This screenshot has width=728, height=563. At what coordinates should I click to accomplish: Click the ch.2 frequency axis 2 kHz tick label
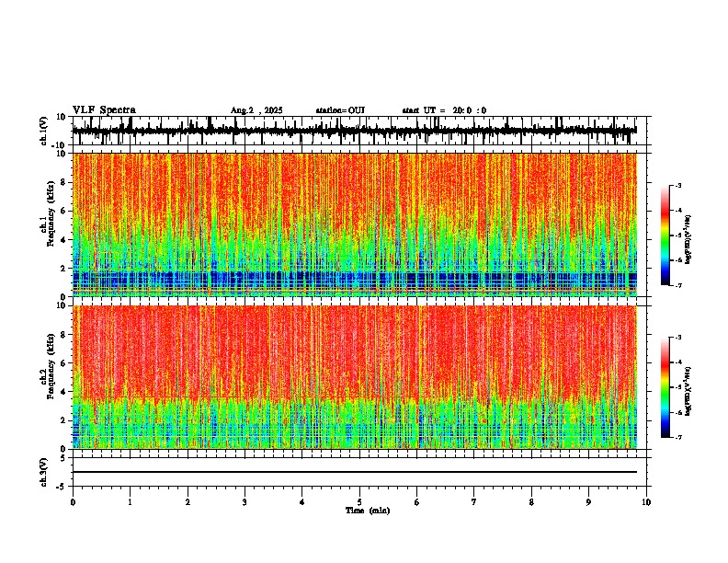point(63,420)
